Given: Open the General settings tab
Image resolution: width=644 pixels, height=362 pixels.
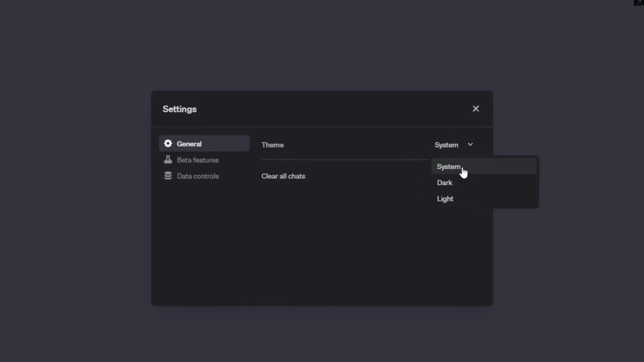Looking at the screenshot, I should coord(204,144).
